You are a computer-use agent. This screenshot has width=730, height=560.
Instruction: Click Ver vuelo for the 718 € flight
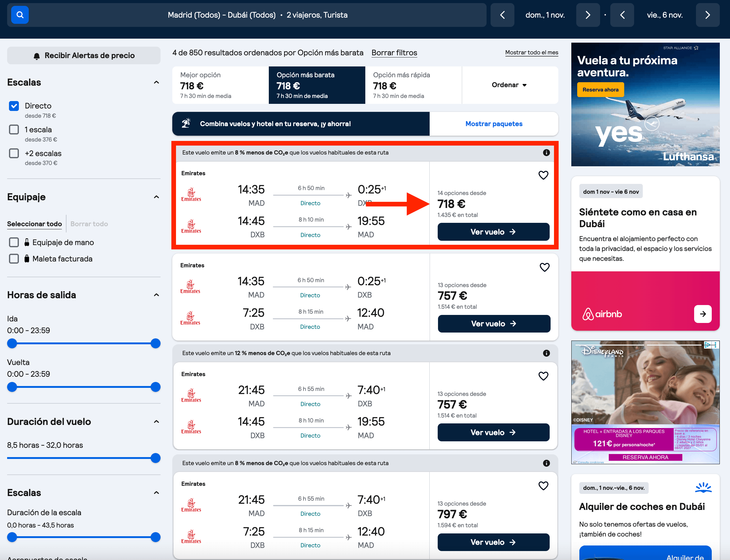click(493, 232)
